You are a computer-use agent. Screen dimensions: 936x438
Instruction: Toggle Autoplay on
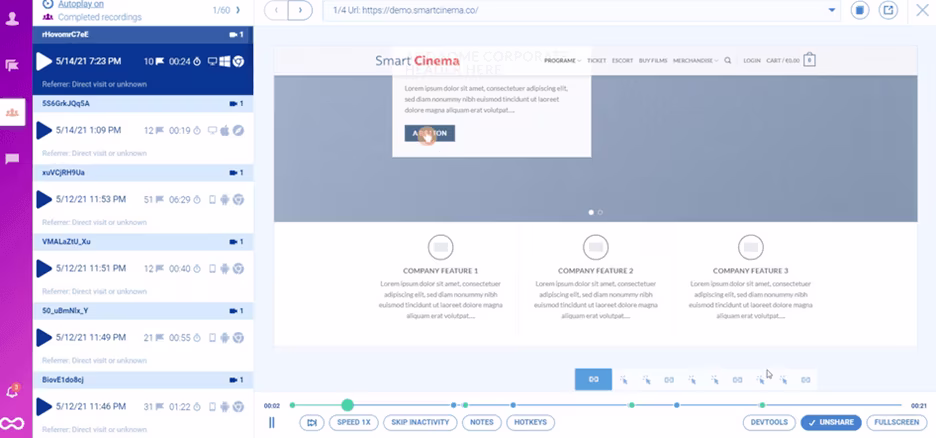click(81, 4)
